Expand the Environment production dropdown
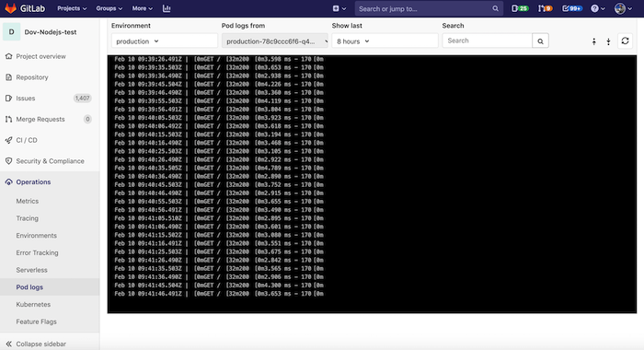This screenshot has width=644, height=350. click(165, 41)
